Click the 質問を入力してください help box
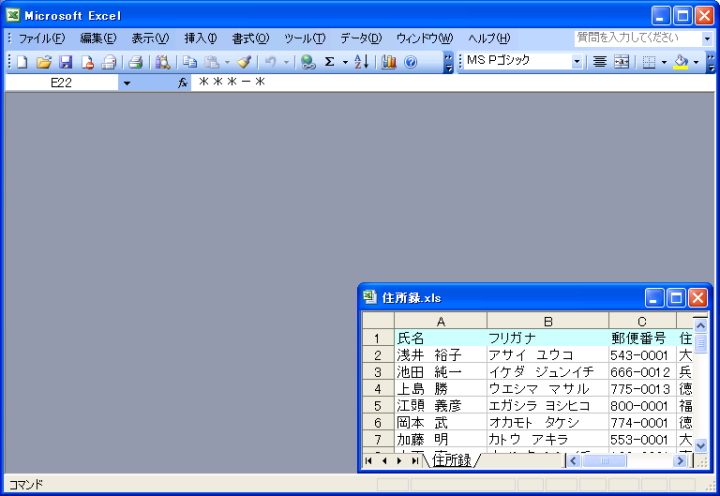This screenshot has height=496, width=720. (x=638, y=38)
